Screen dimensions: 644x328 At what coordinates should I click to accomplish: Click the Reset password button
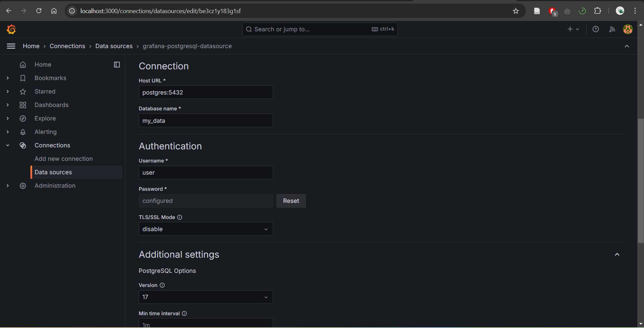(x=291, y=201)
